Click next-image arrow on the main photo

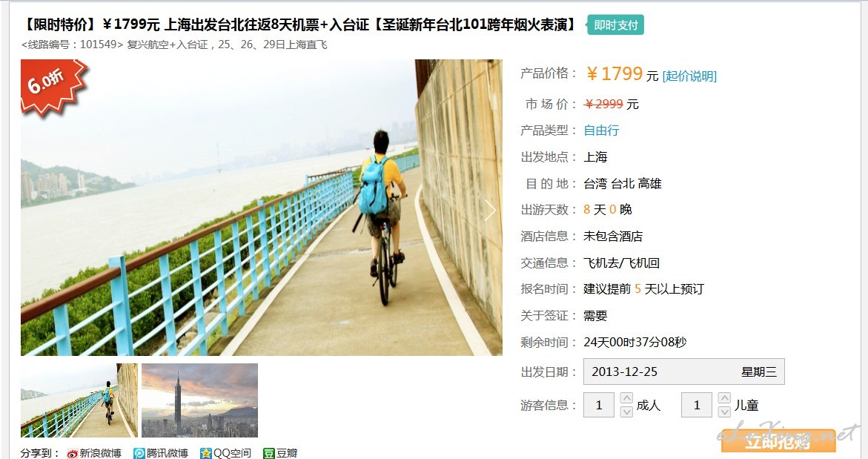click(490, 210)
